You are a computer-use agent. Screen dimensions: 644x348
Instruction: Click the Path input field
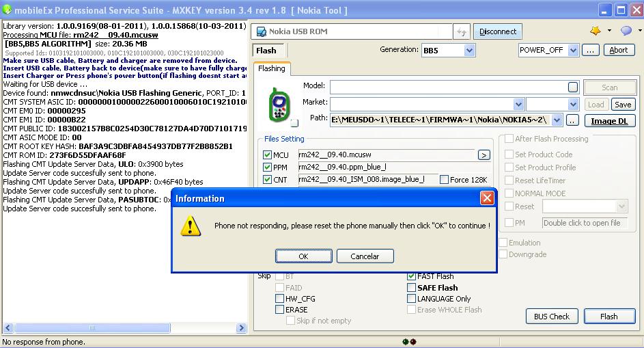pyautogui.click(x=440, y=120)
